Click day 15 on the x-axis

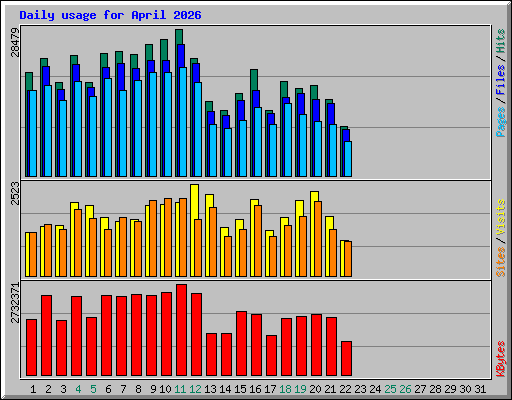(240, 389)
